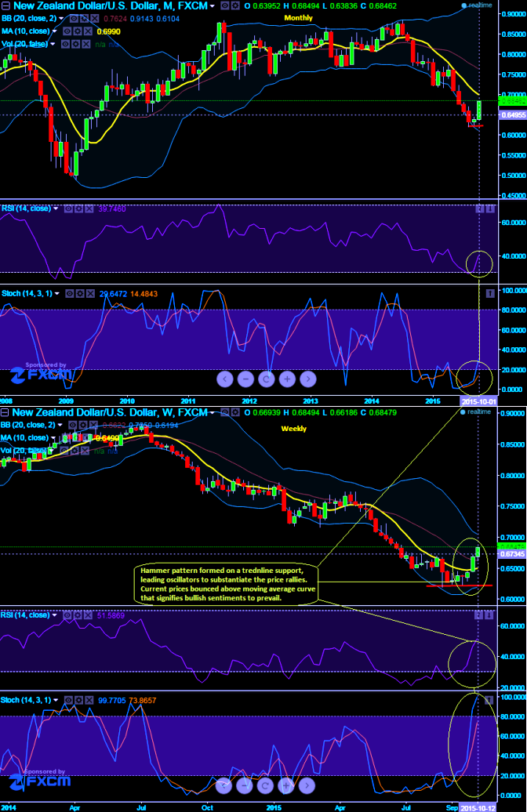Image resolution: width=527 pixels, height=812 pixels.
Task: Reset monthly chart view with round reset button
Action: coord(266,379)
